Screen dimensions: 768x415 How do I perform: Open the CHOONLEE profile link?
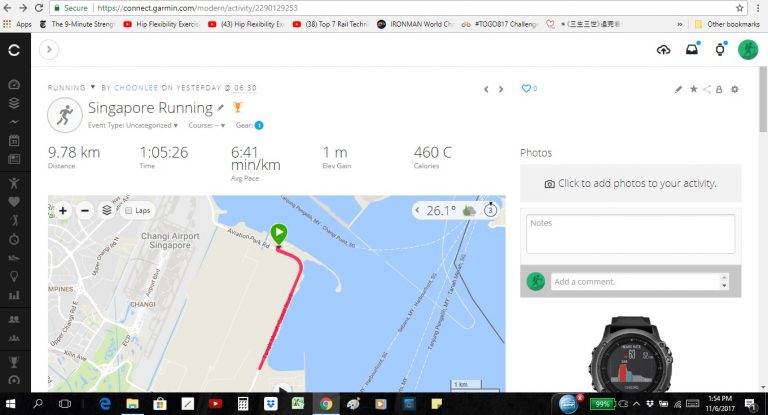[136, 88]
